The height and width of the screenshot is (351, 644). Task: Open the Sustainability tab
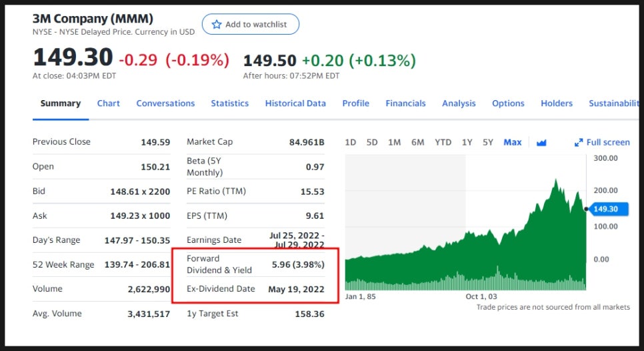(614, 103)
